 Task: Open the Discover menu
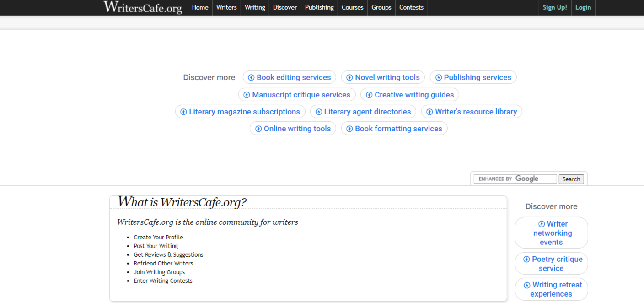click(x=285, y=7)
